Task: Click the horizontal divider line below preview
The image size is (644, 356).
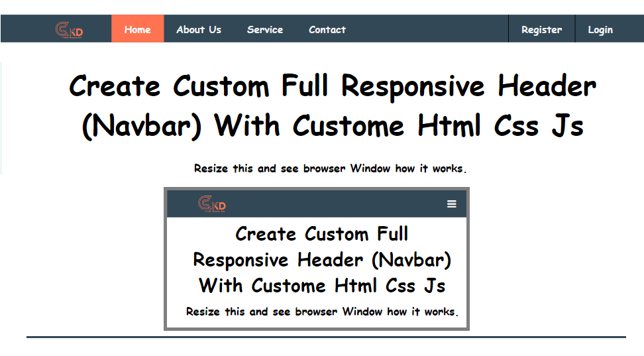Action: (x=326, y=337)
